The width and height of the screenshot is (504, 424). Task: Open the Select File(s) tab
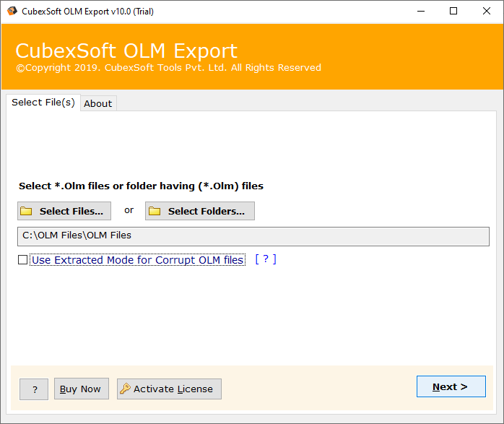tap(43, 103)
